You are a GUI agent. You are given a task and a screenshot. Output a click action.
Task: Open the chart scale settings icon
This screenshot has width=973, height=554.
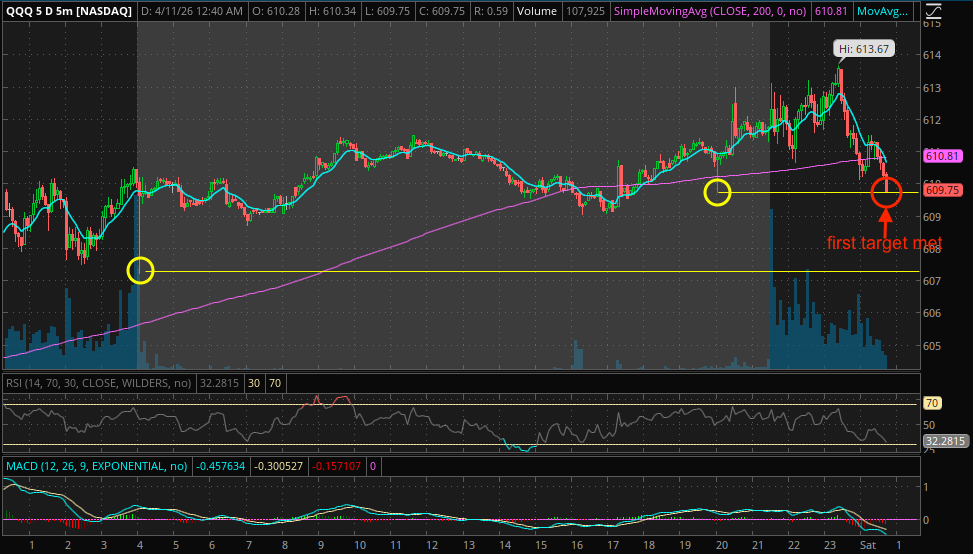[x=933, y=11]
